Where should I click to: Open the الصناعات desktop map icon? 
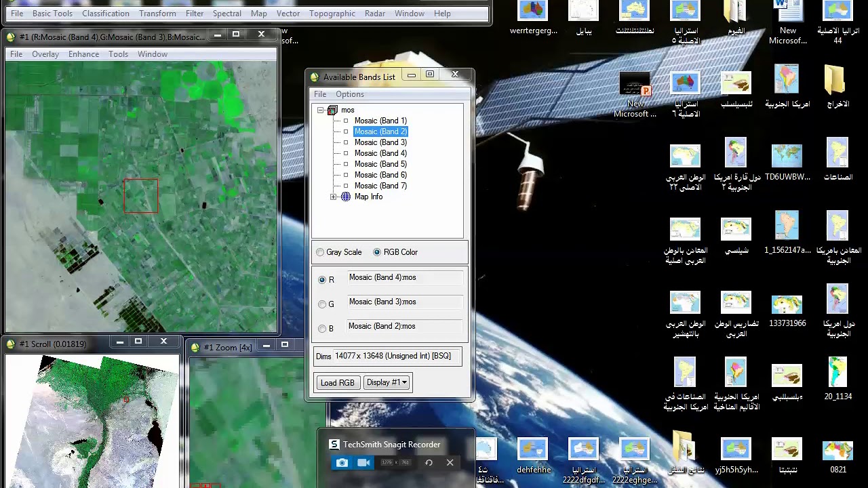pyautogui.click(x=837, y=153)
